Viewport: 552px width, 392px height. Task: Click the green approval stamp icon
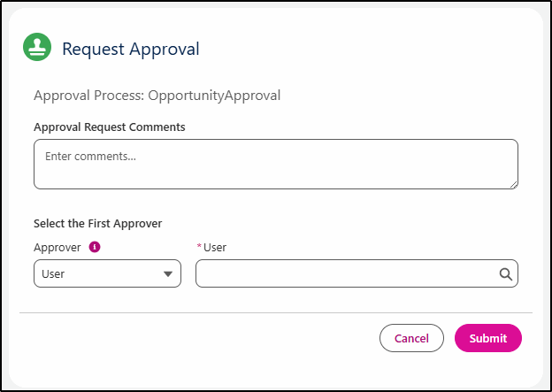point(37,48)
